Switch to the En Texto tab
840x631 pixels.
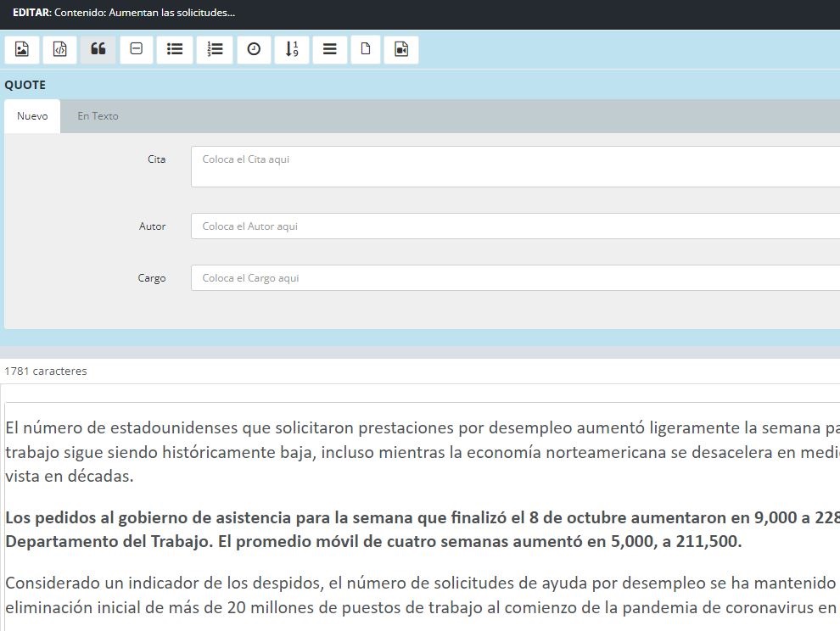point(98,116)
